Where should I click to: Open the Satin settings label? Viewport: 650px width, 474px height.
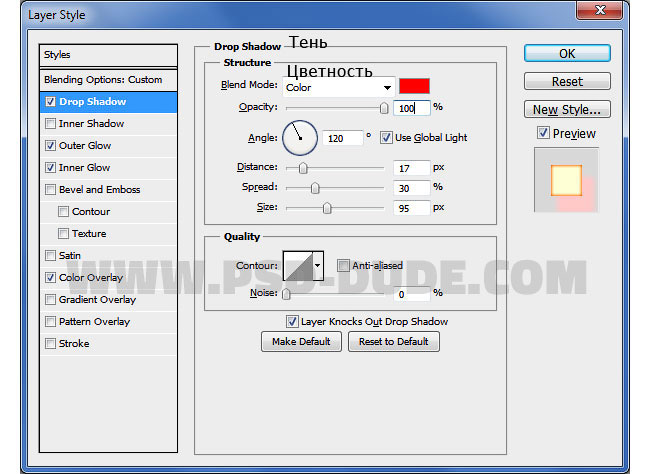70,255
